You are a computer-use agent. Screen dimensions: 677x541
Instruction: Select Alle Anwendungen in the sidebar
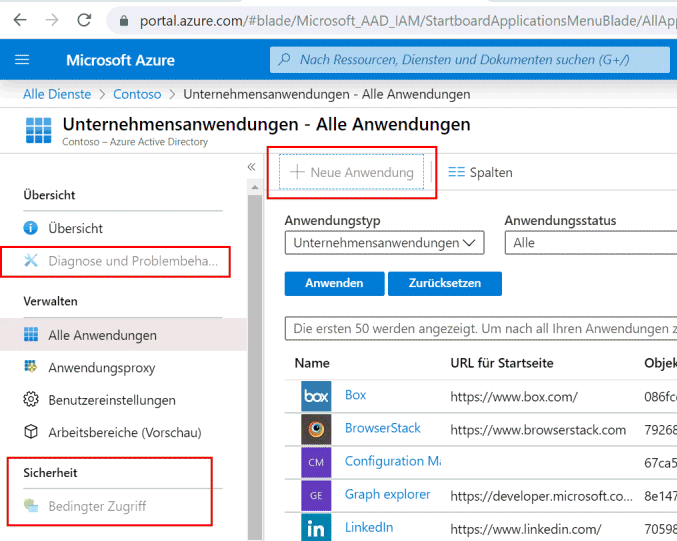pos(123,335)
